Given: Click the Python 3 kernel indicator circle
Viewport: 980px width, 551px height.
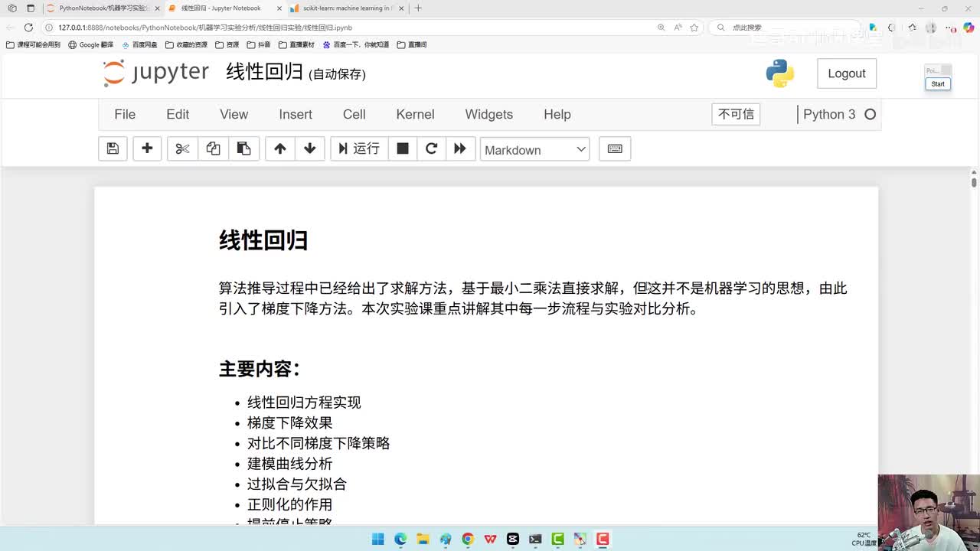Looking at the screenshot, I should click(x=870, y=114).
